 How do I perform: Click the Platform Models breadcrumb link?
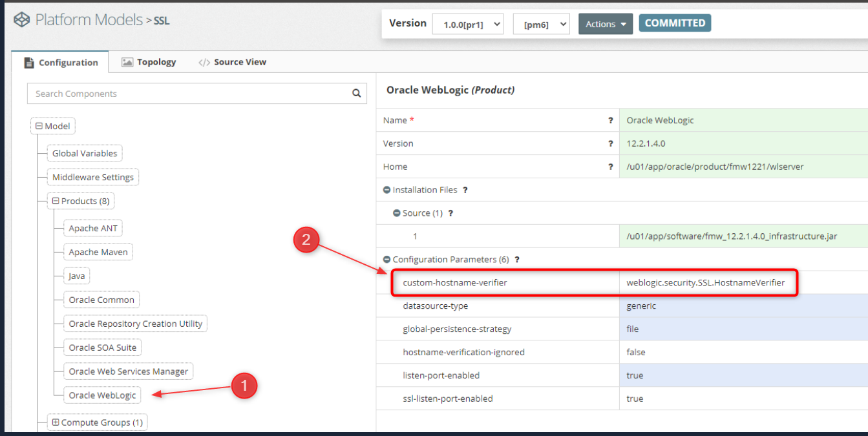click(x=89, y=20)
